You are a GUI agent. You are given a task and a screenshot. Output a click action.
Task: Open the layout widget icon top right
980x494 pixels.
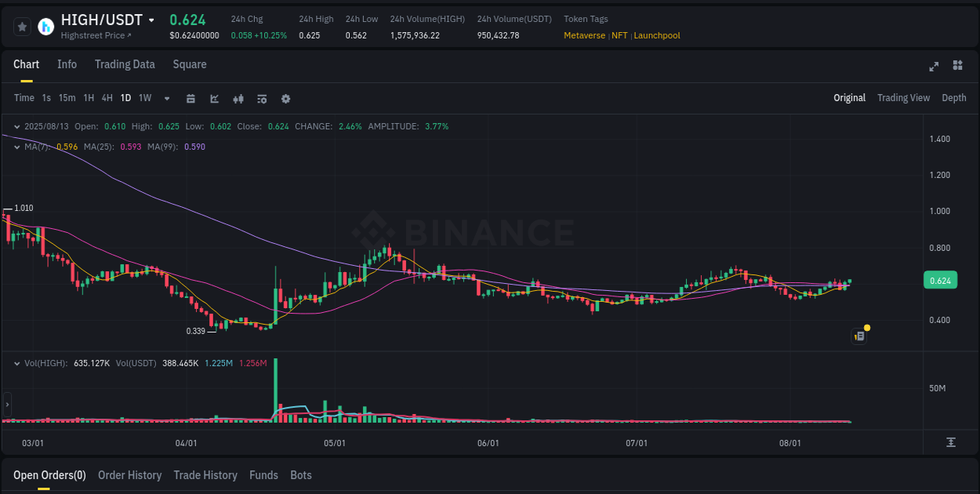click(x=956, y=67)
